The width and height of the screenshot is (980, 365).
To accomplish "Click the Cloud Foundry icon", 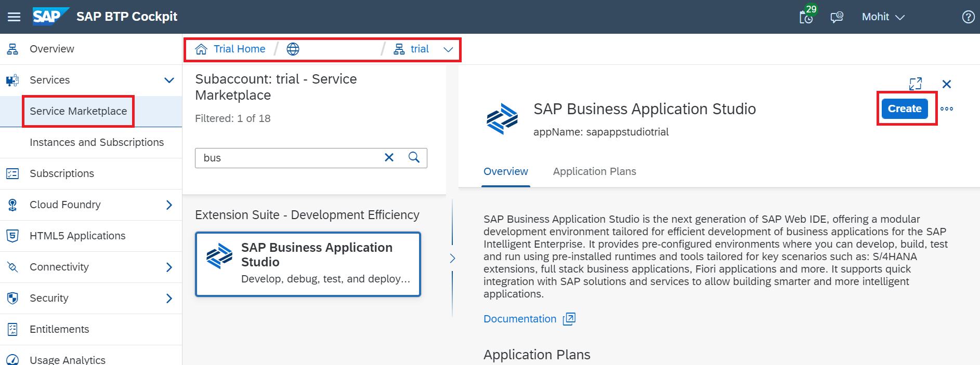I will coord(12,205).
